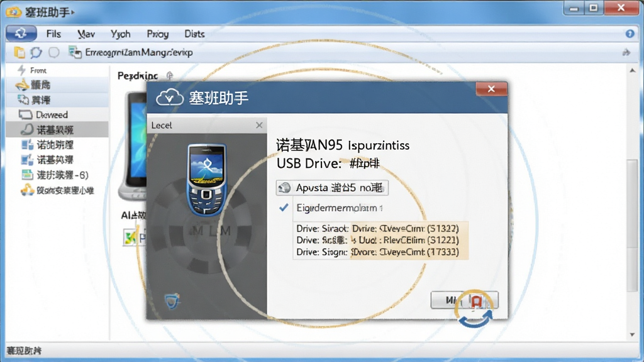Image resolution: width=644 pixels, height=362 pixels.
Task: Click the lightning icon beside Front
Action: click(x=21, y=70)
